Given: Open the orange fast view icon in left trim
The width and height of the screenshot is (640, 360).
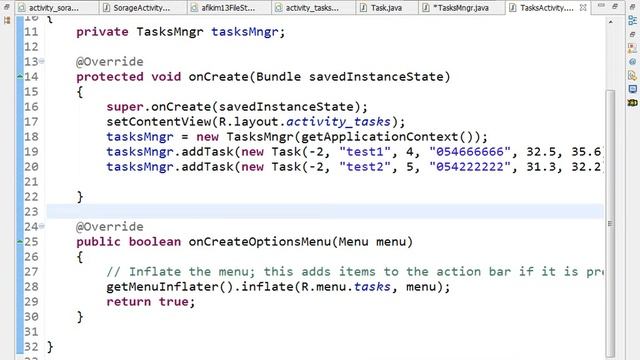Looking at the screenshot, I should point(7,20).
